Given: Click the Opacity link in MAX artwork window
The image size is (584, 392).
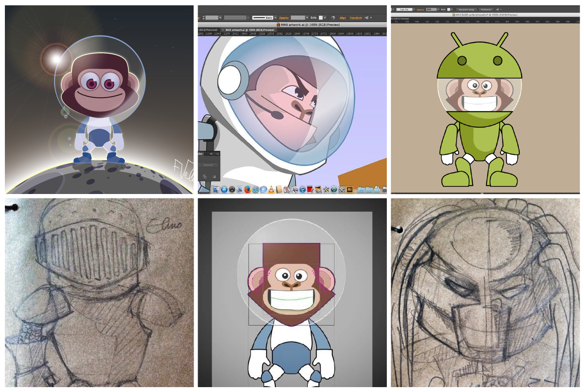Looking at the screenshot, I should click(284, 18).
